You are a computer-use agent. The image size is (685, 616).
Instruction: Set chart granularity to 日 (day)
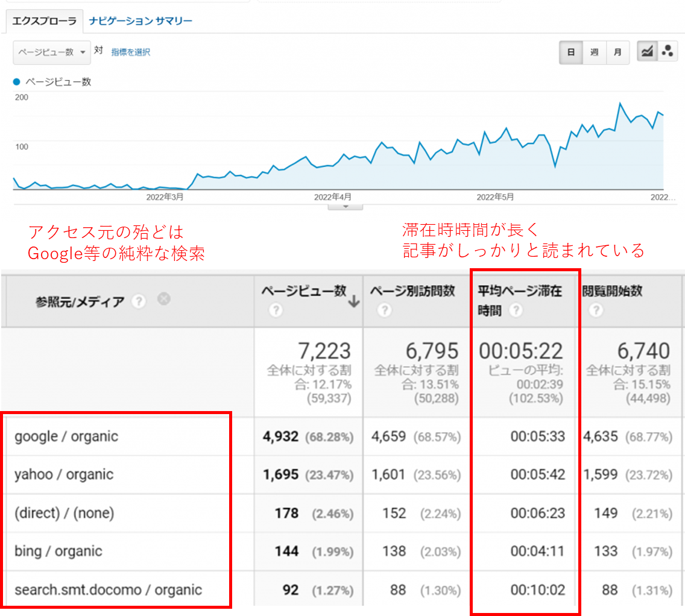570,52
